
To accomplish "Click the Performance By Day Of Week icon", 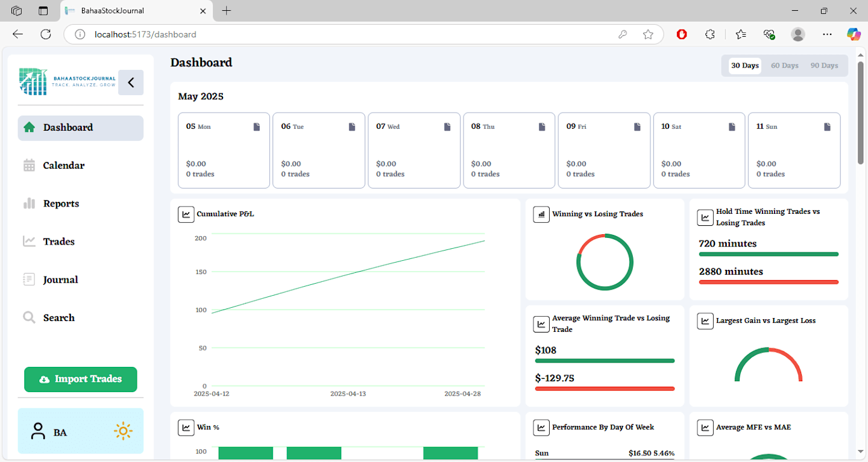I will [x=541, y=427].
